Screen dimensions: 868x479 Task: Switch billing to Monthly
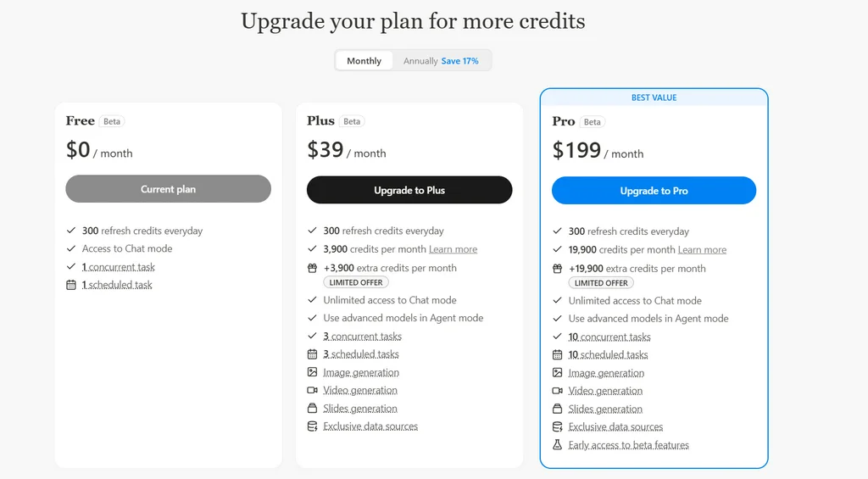(364, 61)
